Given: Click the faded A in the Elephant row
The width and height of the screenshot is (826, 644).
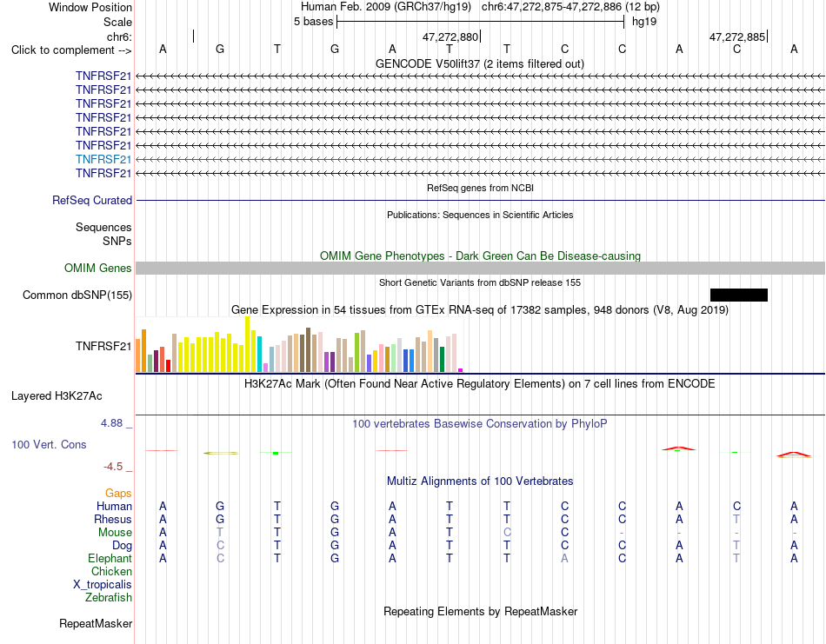Looking at the screenshot, I should pos(564,558).
